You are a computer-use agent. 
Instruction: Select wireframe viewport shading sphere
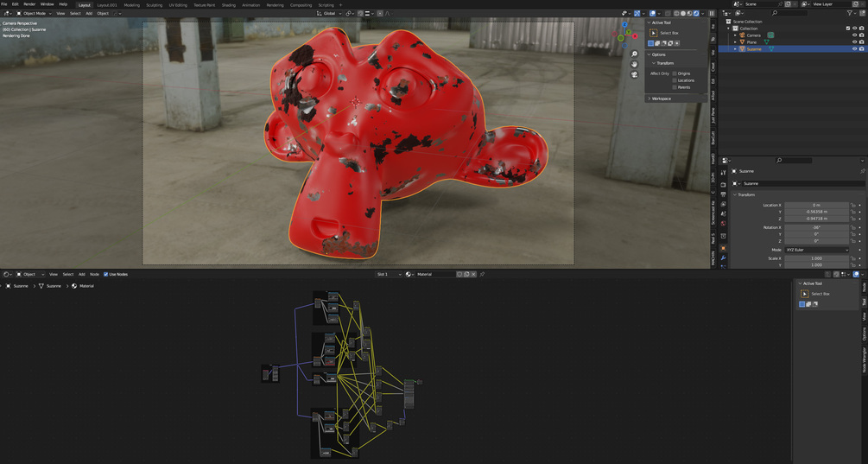(x=676, y=13)
